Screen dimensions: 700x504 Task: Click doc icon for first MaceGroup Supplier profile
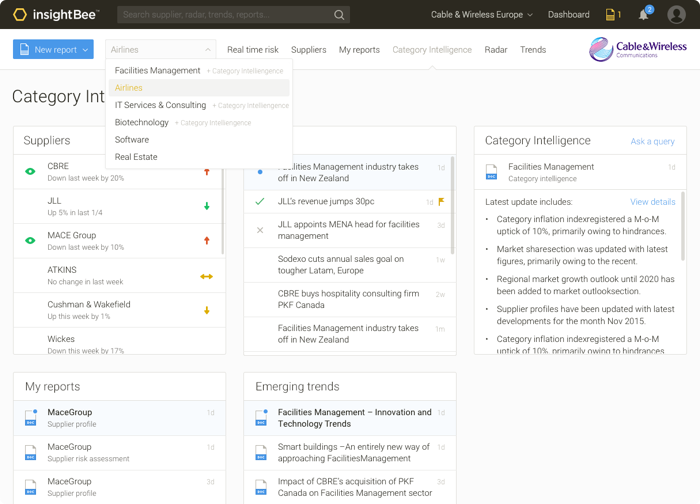click(x=30, y=417)
